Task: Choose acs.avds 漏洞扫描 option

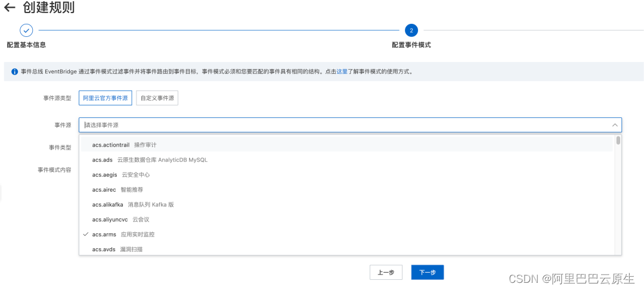Action: pos(346,249)
